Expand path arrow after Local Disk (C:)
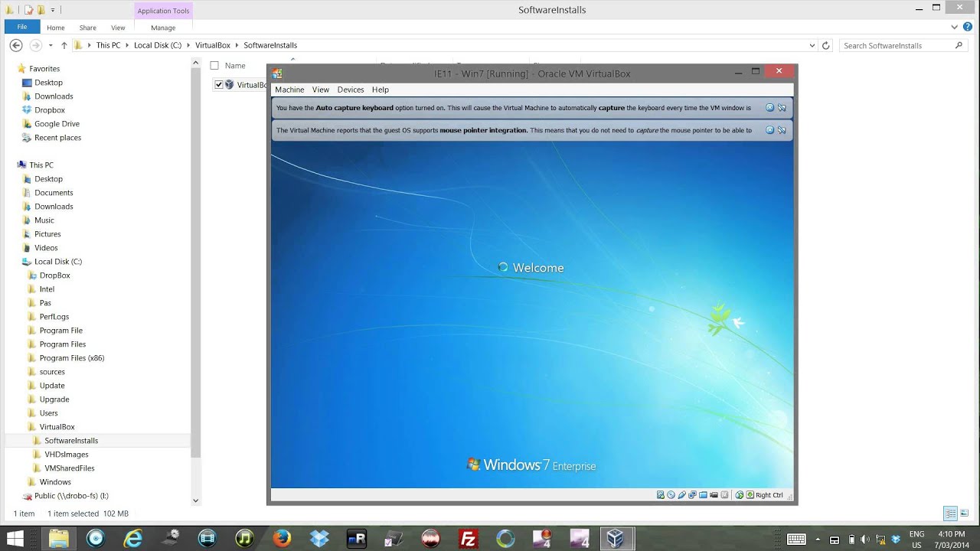Screen dimensions: 980x551 point(188,45)
